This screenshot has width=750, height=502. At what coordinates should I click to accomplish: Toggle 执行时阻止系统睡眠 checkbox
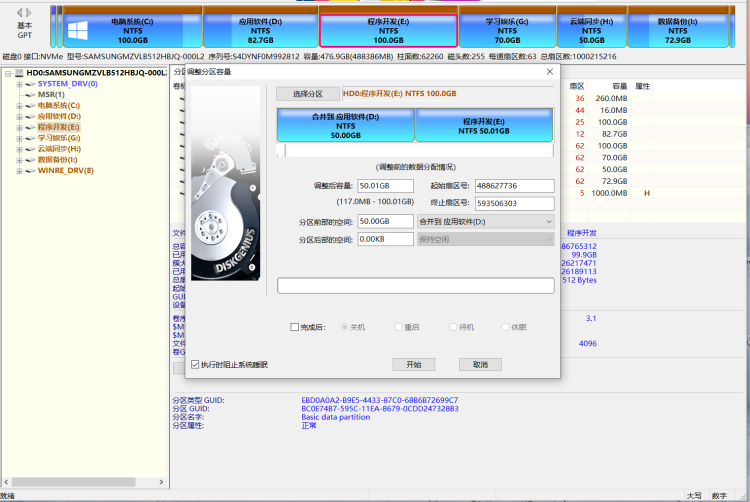click(195, 365)
